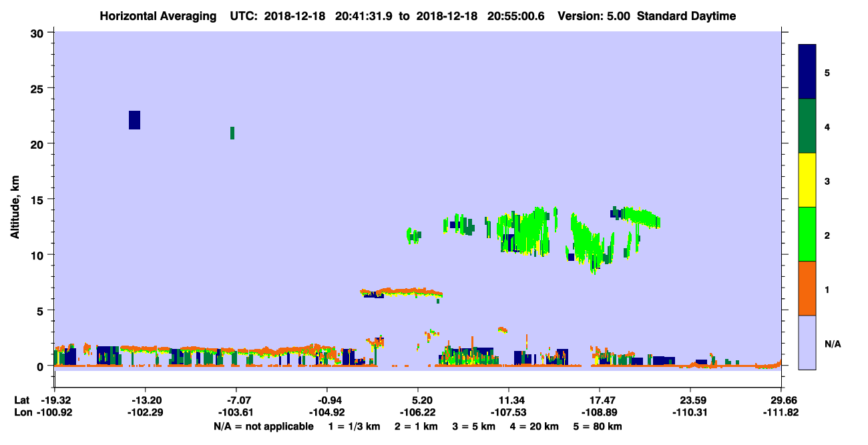
Task: Click the end time '20:55:00.6' in title
Action: point(514,16)
